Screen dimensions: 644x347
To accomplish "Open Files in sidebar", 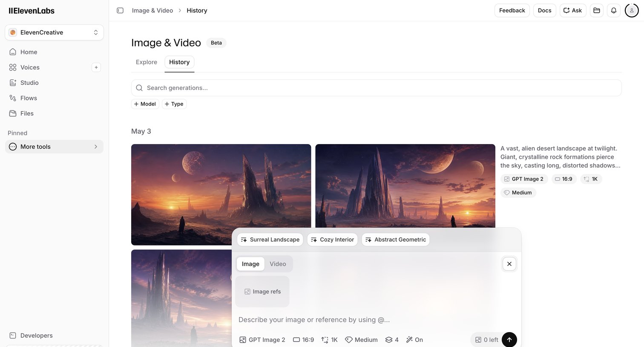I will [x=54, y=113].
